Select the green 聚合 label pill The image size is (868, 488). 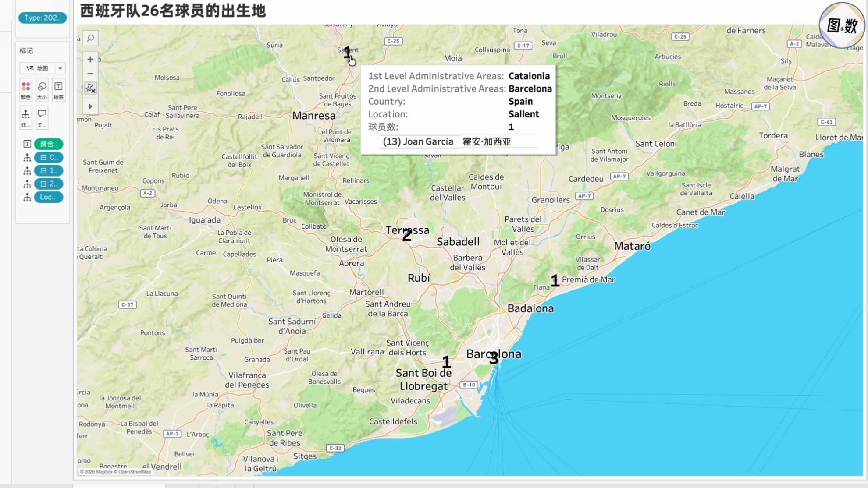pos(49,144)
